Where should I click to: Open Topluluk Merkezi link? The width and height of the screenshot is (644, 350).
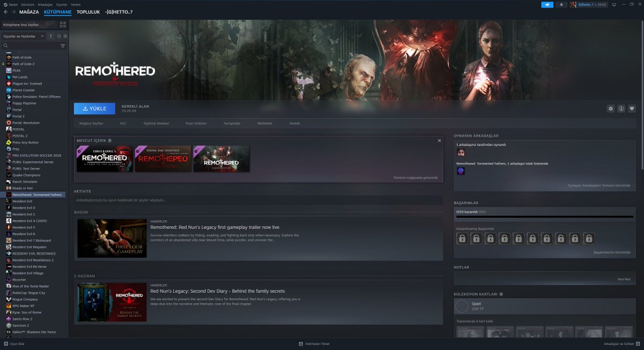point(156,123)
